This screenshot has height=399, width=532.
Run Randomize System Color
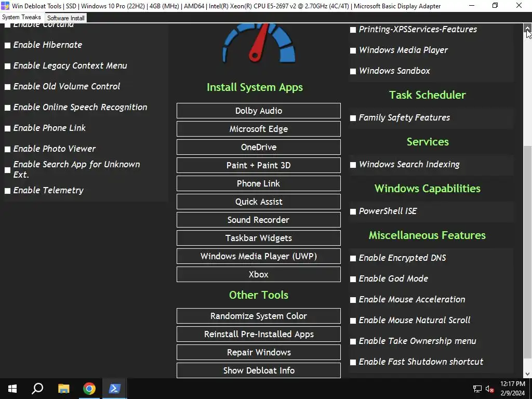click(x=259, y=316)
